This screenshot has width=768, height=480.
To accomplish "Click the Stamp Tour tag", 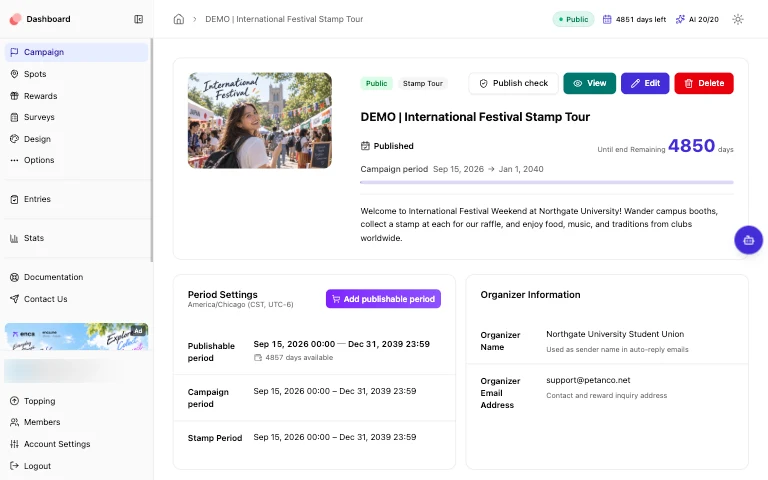I will (x=423, y=83).
